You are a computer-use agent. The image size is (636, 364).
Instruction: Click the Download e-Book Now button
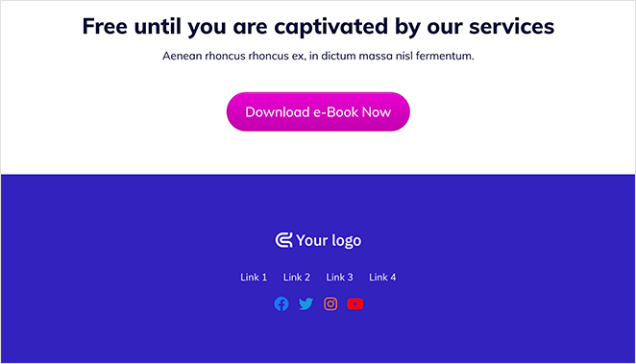(318, 111)
